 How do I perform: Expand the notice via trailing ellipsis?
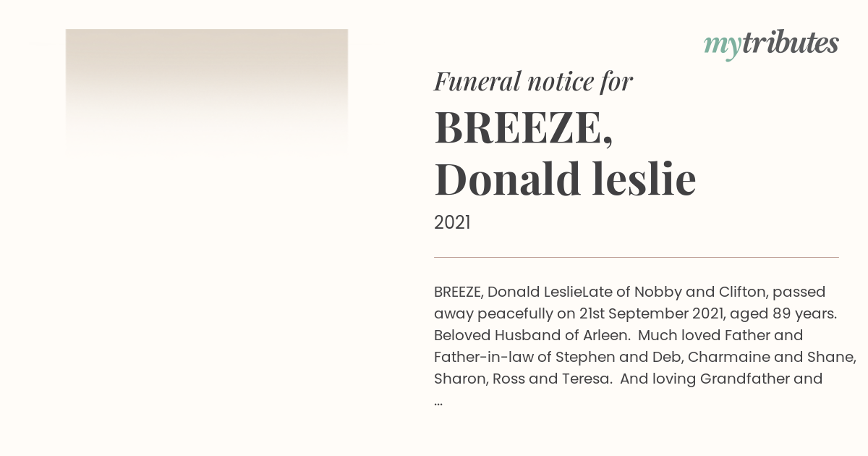coord(438,401)
